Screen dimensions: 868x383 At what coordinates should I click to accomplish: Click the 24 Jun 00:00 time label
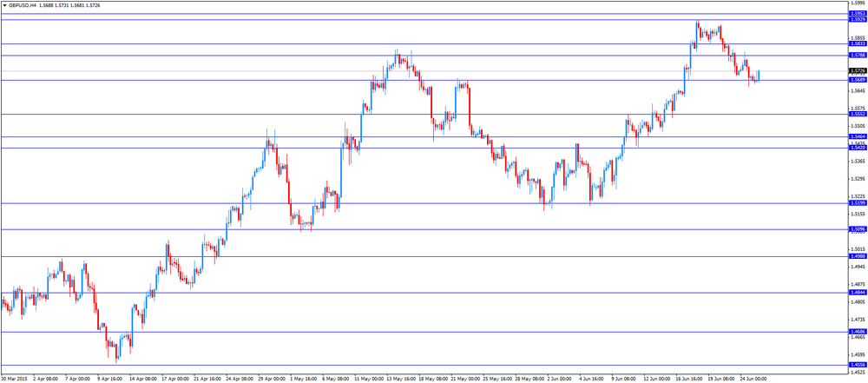tap(753, 380)
